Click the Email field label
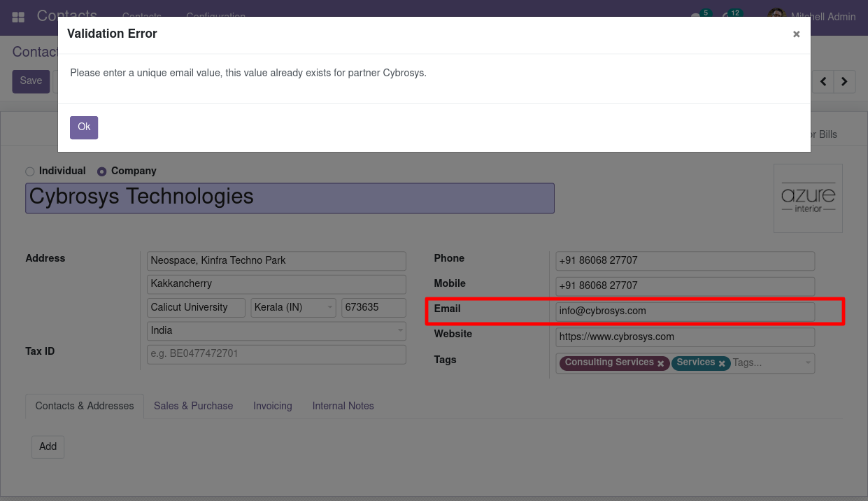868x501 pixels. 448,309
